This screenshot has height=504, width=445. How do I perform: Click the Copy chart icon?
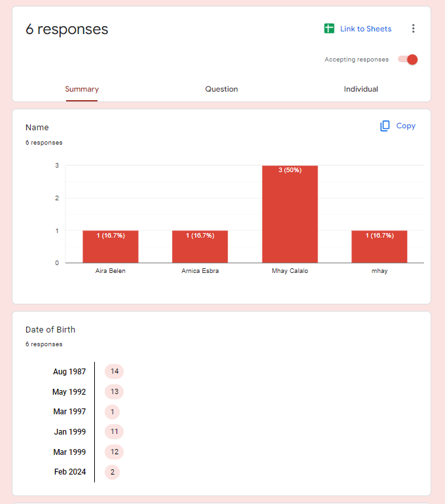click(x=385, y=126)
